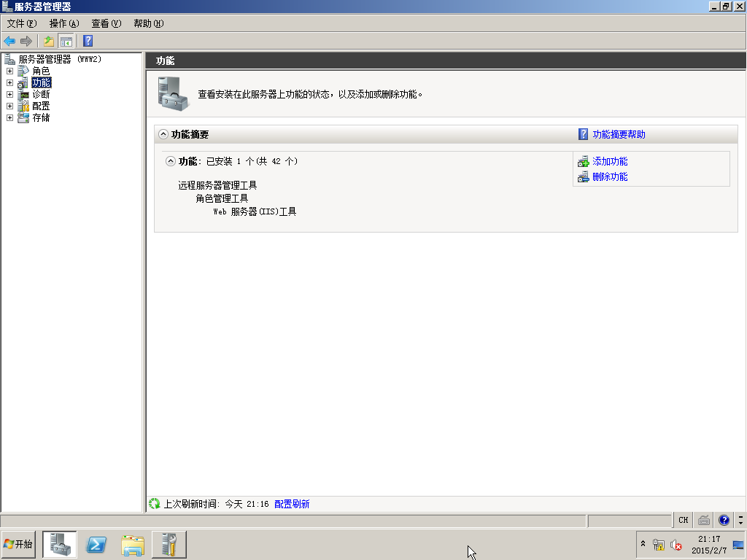Click the 添加功能 link
The width and height of the screenshot is (747, 560).
tap(610, 161)
